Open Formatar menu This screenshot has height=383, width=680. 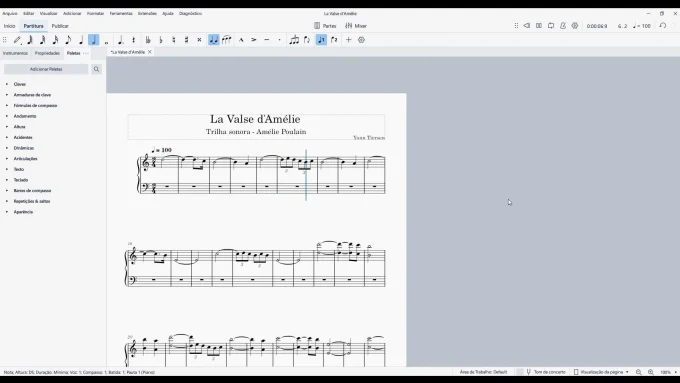95,13
